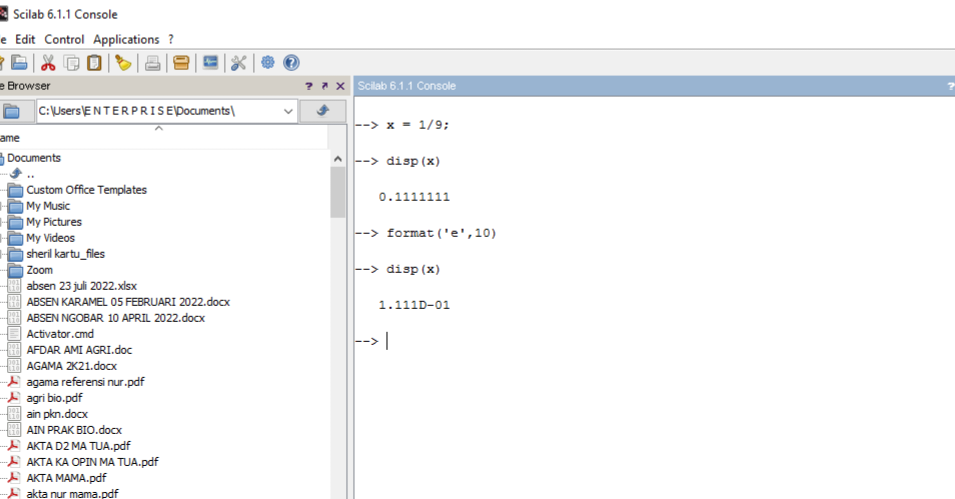Click the Copy toolbar icon
The height and width of the screenshot is (499, 955).
[71, 63]
